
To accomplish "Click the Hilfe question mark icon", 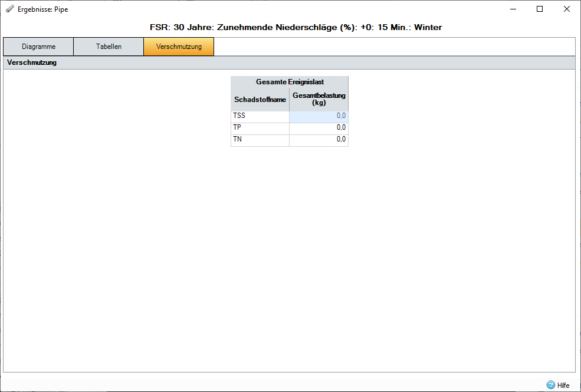I will coord(550,385).
